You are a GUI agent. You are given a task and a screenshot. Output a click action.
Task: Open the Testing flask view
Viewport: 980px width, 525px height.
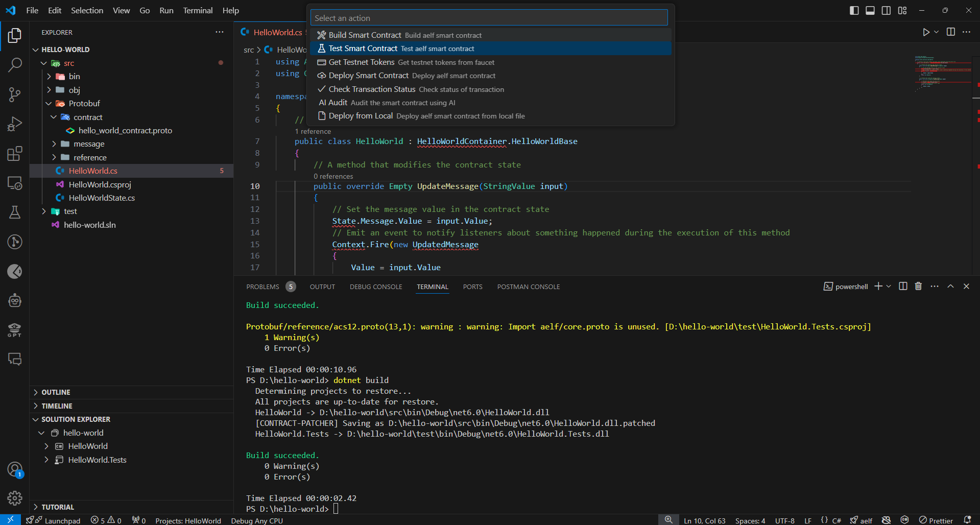15,212
